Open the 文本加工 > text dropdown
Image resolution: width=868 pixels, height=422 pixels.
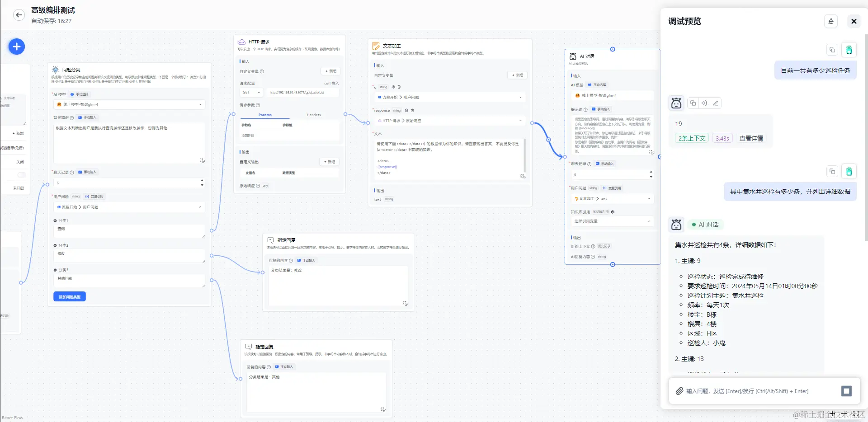coord(612,199)
